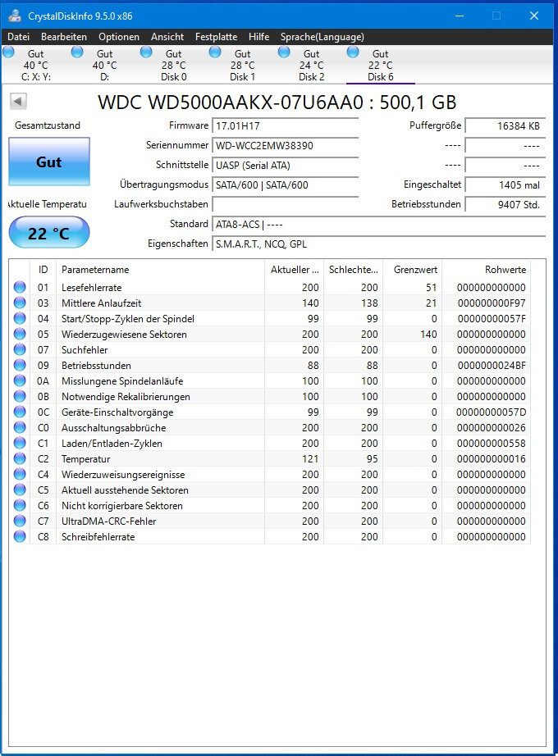The image size is (558, 756).
Task: Click the Eigenschaften field S.M.A.R.T., NCQ, GPL
Action: point(379,244)
